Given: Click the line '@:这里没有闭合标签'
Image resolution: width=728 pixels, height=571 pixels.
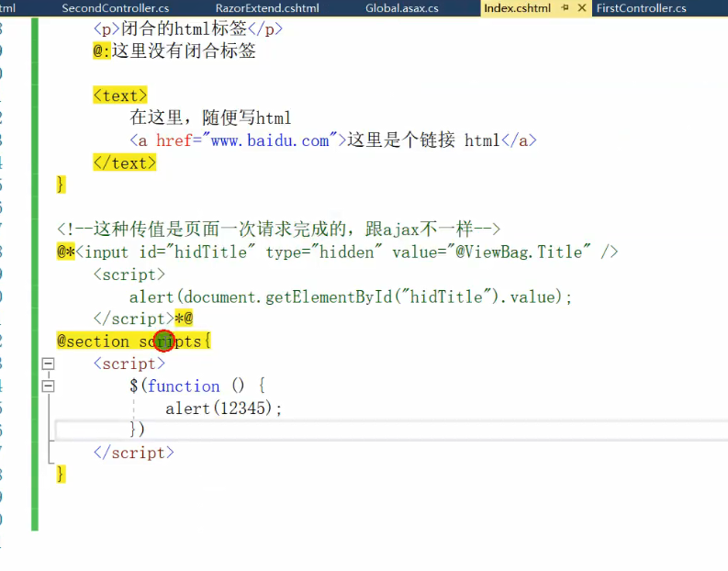Looking at the screenshot, I should click(x=174, y=50).
